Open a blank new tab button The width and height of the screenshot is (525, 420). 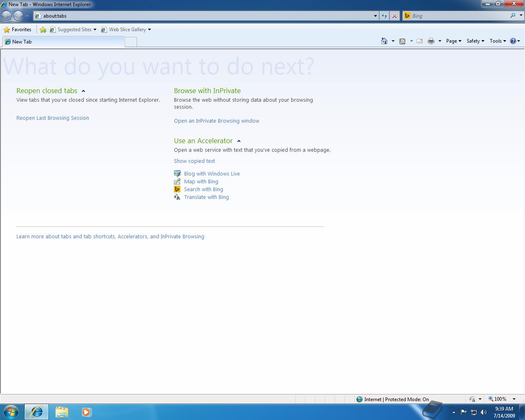pos(131,42)
